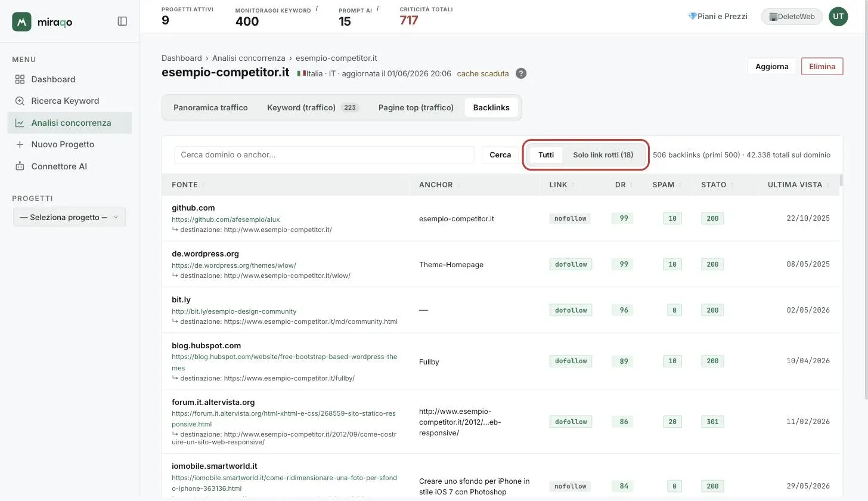Click the Elimina button
The width and height of the screenshot is (868, 501).
click(822, 66)
